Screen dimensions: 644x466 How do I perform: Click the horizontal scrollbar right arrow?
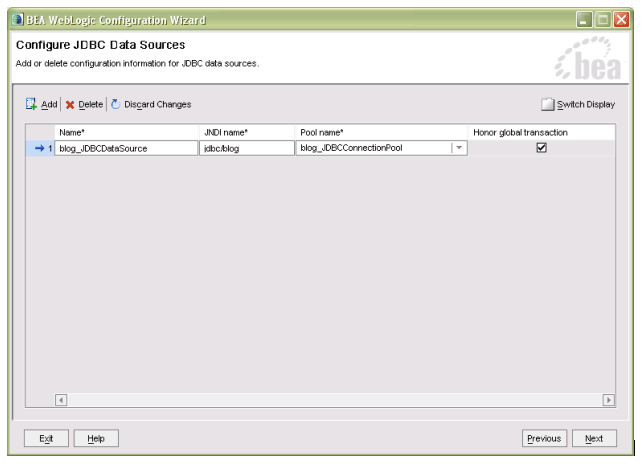608,400
